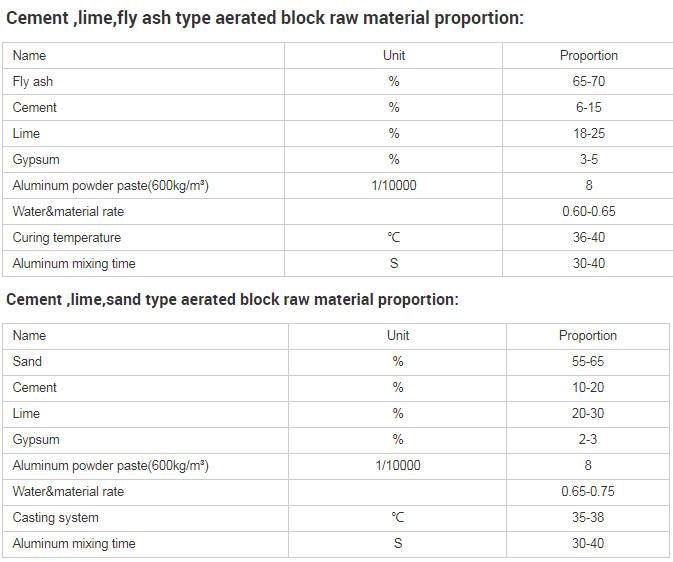
Task: Select the 10-20 cement proportion cell
Action: point(588,388)
